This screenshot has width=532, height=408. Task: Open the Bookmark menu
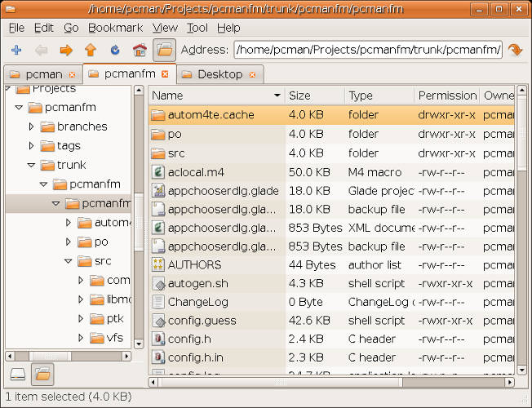coord(115,28)
